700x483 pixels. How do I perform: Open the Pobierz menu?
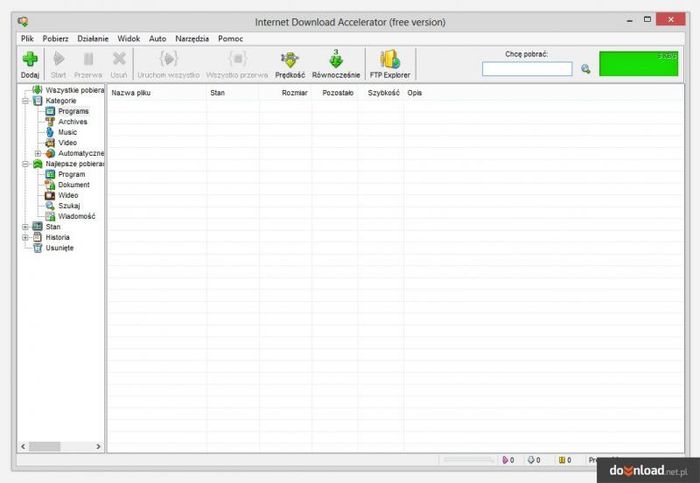(56, 38)
